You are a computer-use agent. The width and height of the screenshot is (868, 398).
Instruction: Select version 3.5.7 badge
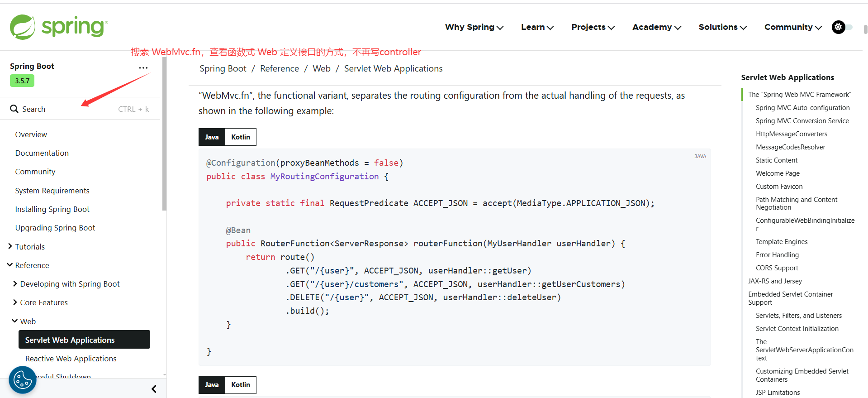22,81
